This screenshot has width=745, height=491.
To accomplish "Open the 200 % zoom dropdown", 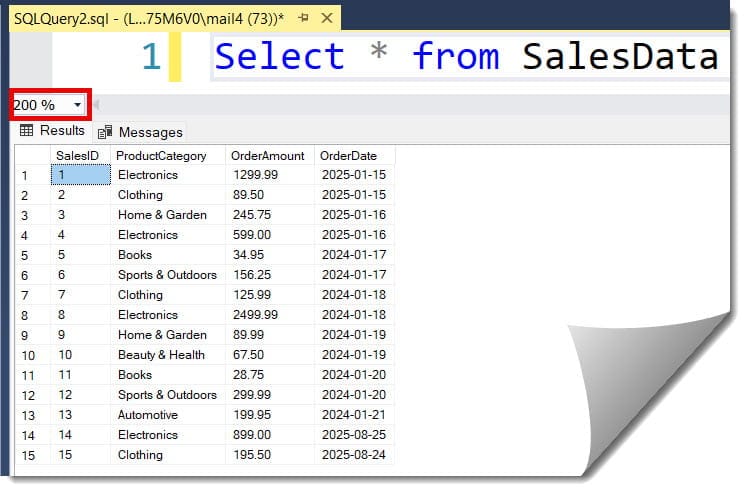I will pos(77,105).
